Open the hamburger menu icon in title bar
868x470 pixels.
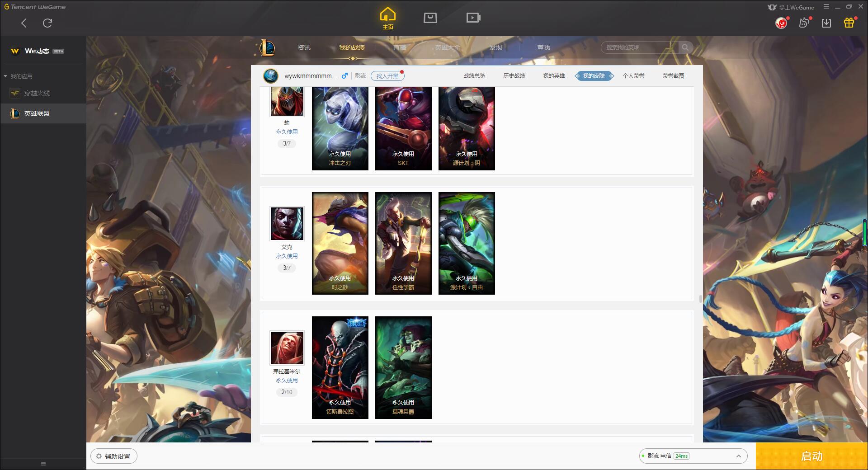pos(826,7)
